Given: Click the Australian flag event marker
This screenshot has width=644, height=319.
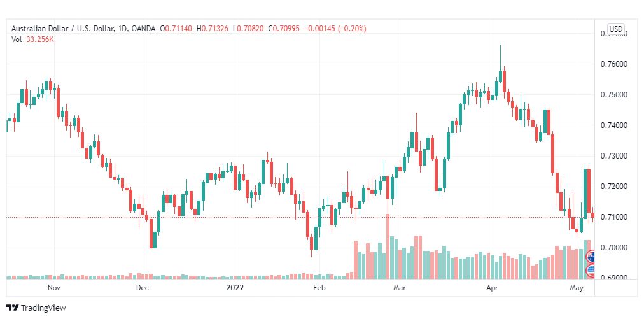Looking at the screenshot, I should click(x=591, y=257).
